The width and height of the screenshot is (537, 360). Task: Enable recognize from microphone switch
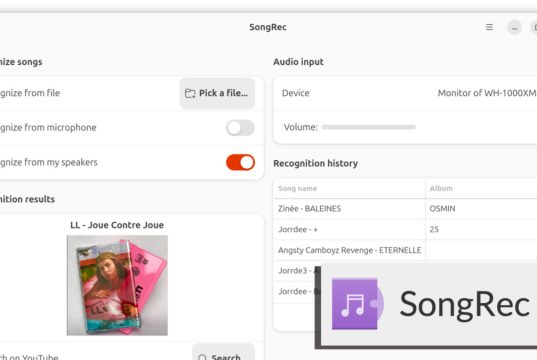point(240,128)
